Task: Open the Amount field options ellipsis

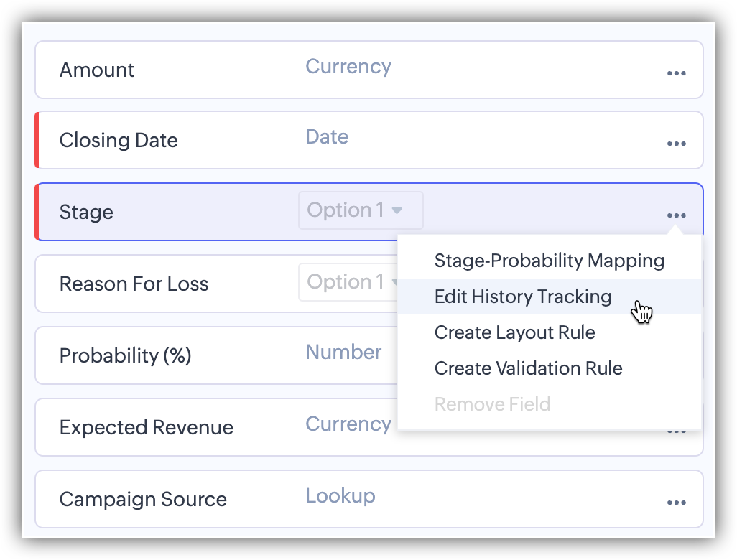Action: [x=676, y=73]
